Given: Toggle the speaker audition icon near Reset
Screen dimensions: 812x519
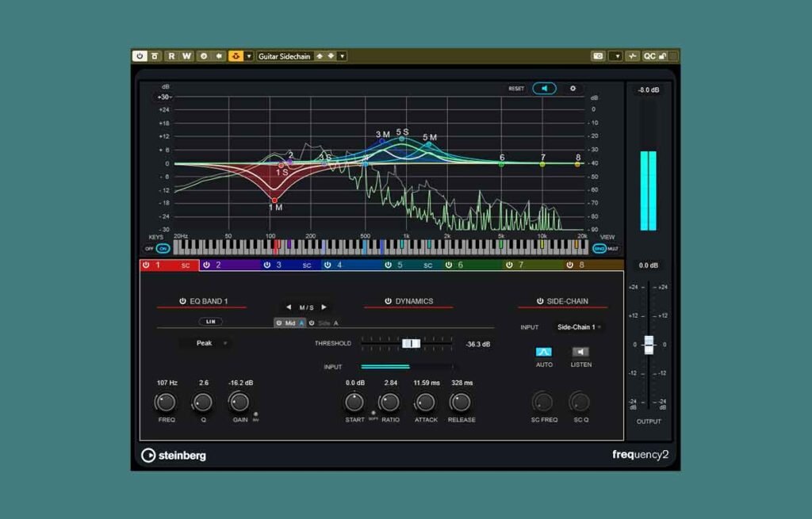Looking at the screenshot, I should click(544, 89).
